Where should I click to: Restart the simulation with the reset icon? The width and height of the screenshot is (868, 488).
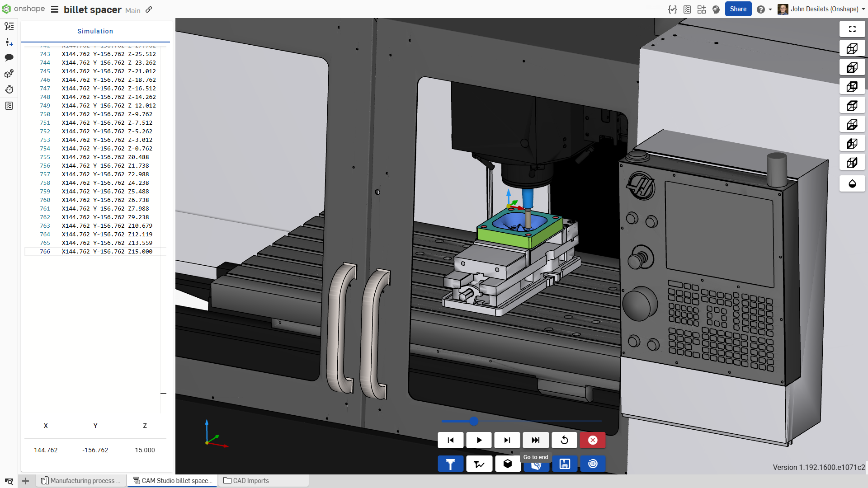coord(564,440)
